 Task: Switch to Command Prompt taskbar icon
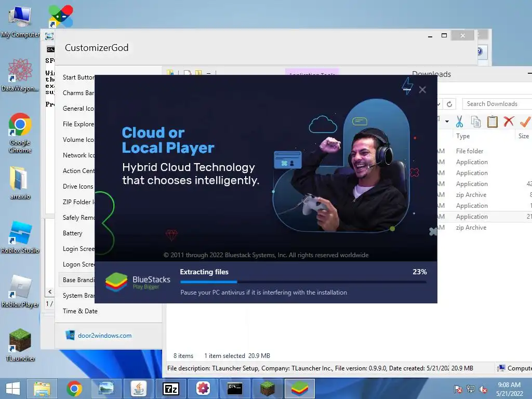[x=235, y=389]
